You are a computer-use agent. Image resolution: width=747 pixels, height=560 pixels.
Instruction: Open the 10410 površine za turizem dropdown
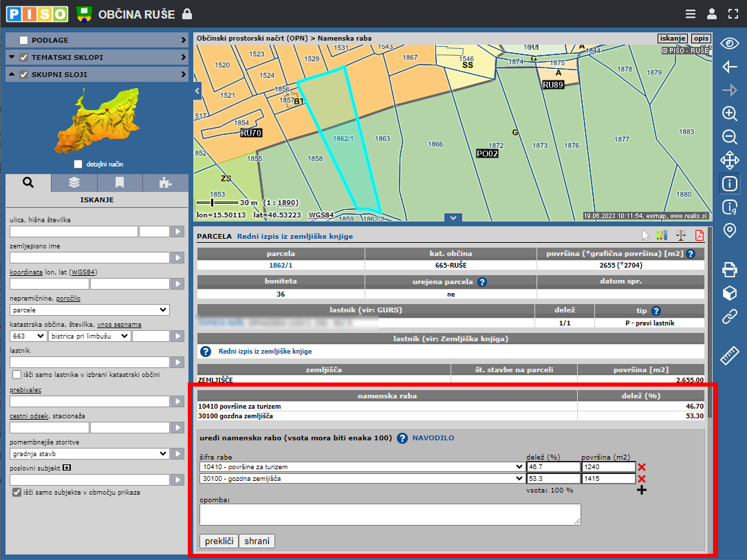pos(362,466)
